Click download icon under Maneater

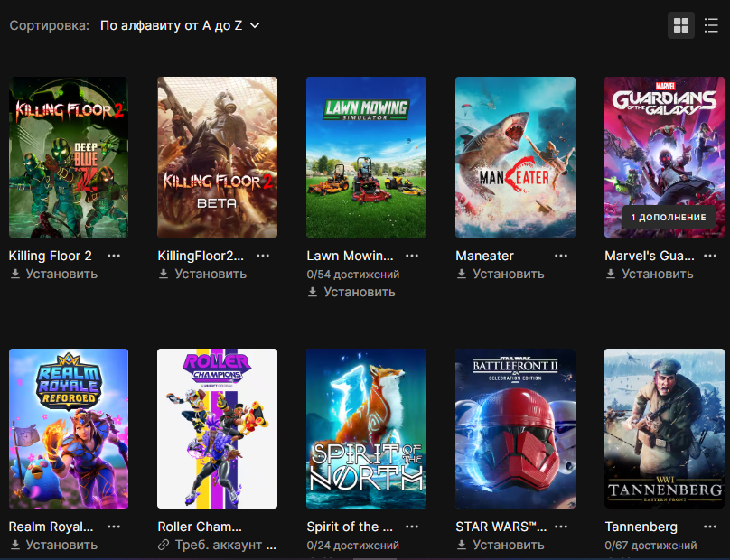pos(462,274)
